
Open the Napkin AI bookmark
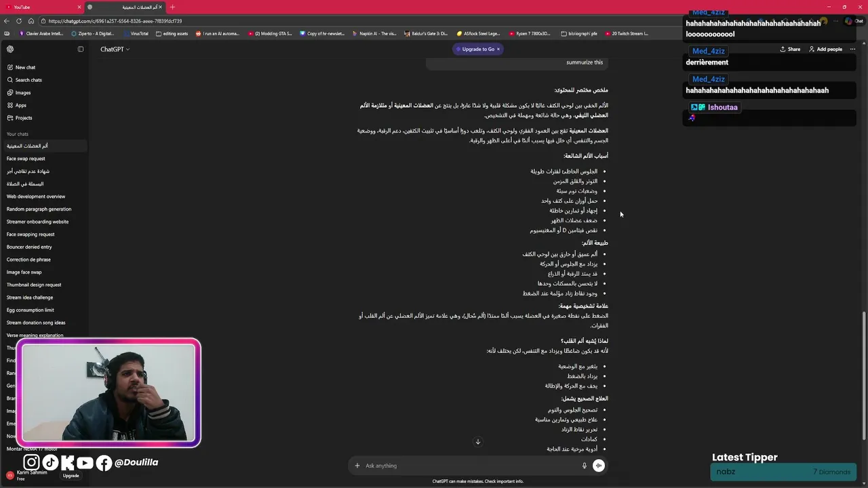pos(374,33)
